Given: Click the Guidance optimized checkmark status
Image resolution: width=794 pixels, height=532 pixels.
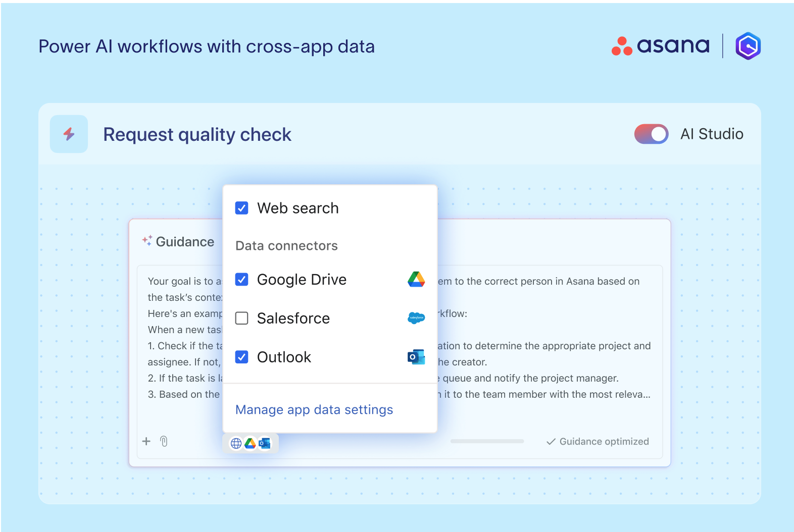Looking at the screenshot, I should pyautogui.click(x=598, y=442).
